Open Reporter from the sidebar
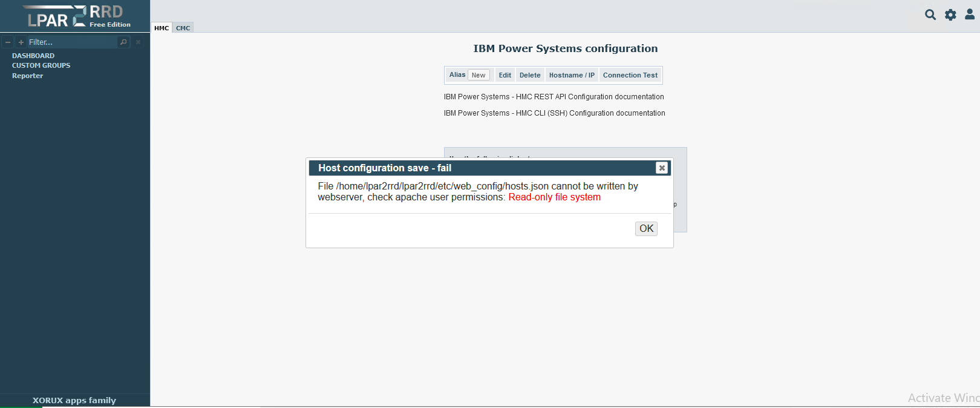The height and width of the screenshot is (408, 980). (28, 76)
